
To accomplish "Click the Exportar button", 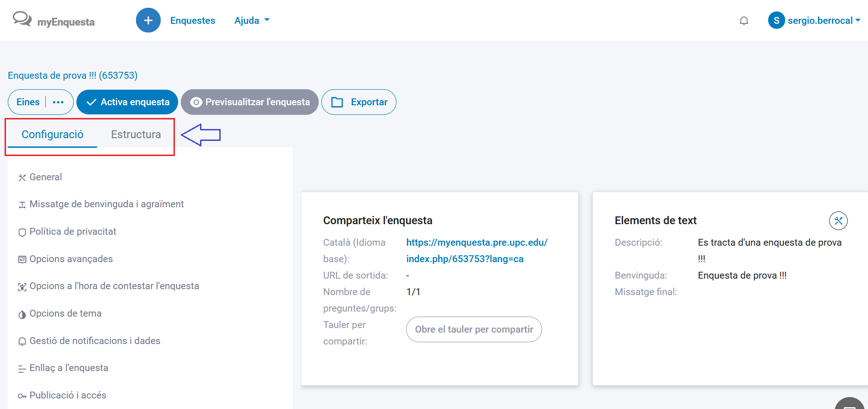I will pos(358,102).
